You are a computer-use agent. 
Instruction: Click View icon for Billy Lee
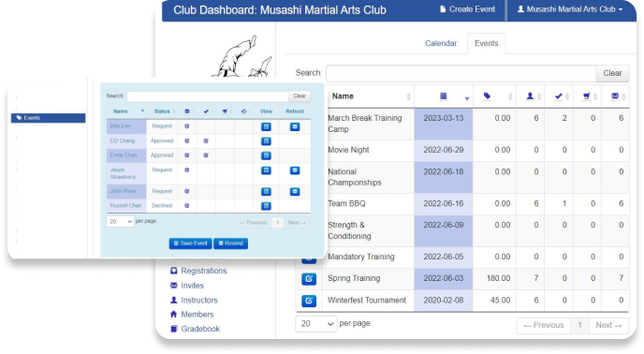click(x=266, y=126)
